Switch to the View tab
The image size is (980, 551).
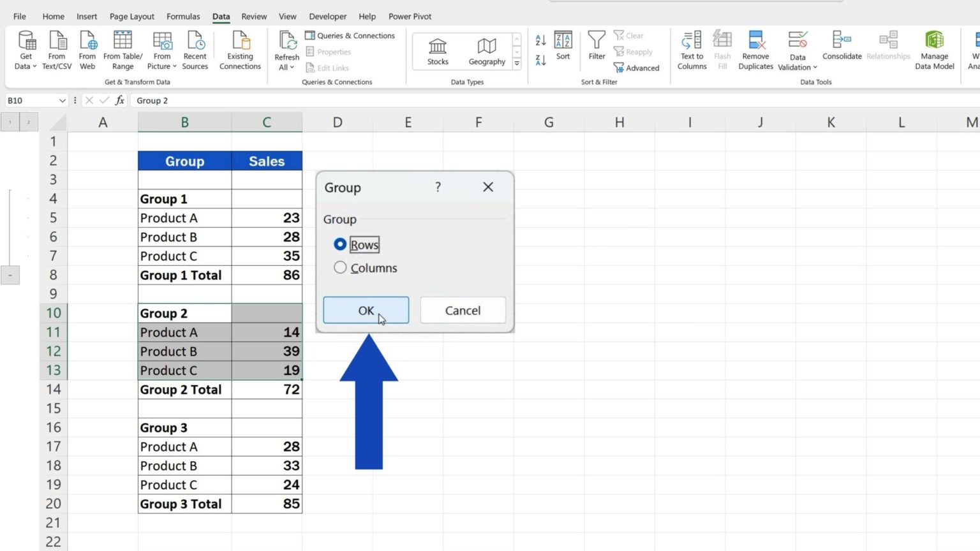tap(288, 17)
